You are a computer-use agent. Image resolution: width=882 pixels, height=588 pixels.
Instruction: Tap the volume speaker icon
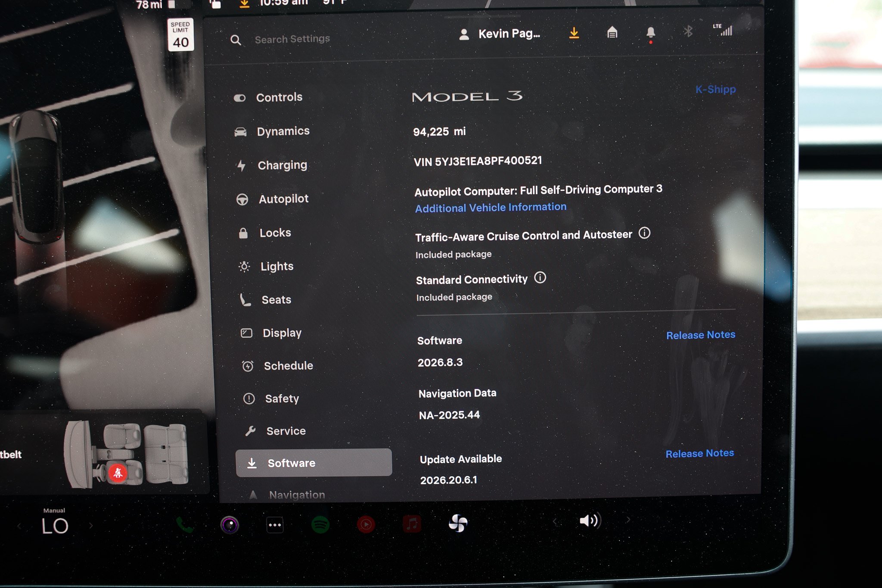click(x=590, y=521)
